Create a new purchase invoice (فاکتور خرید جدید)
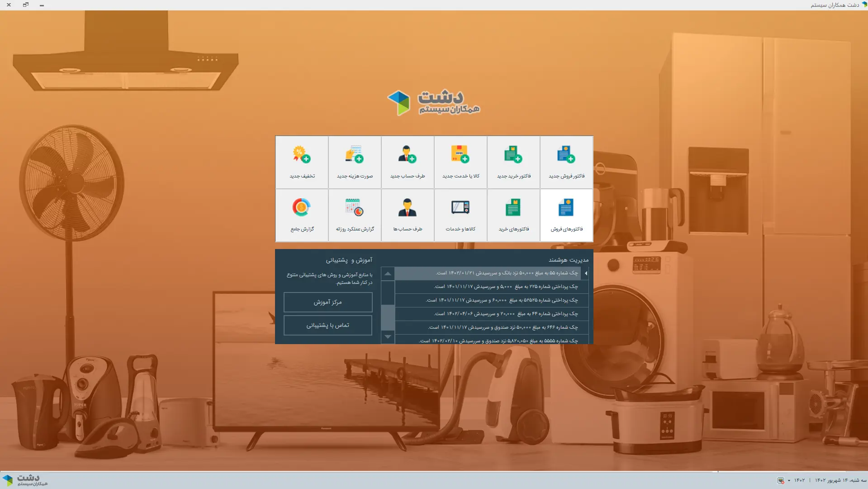This screenshot has width=868, height=489. [513, 162]
